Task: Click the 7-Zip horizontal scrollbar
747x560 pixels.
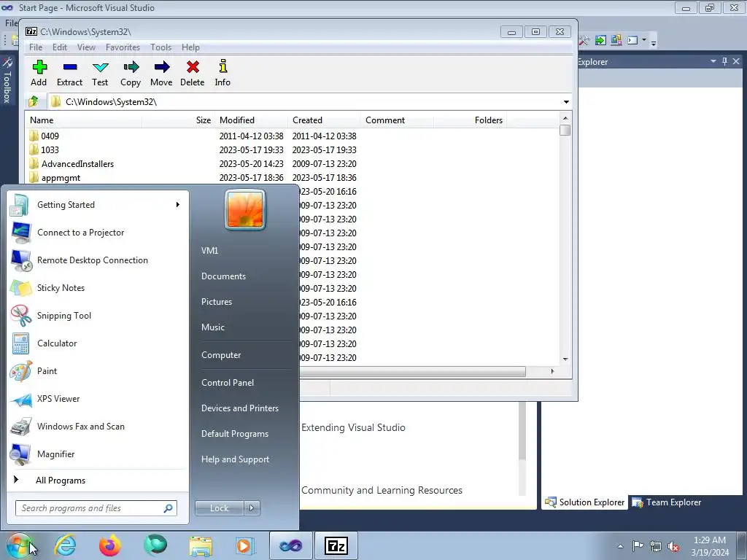Action: (x=413, y=371)
